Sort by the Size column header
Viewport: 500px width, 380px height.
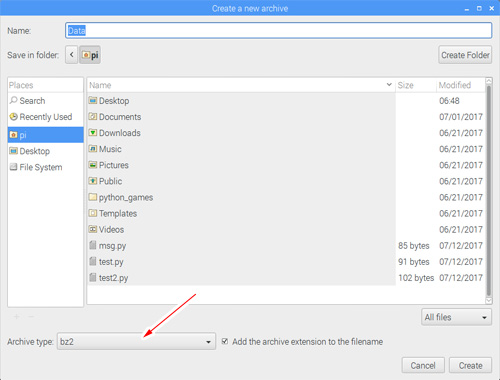(x=416, y=85)
